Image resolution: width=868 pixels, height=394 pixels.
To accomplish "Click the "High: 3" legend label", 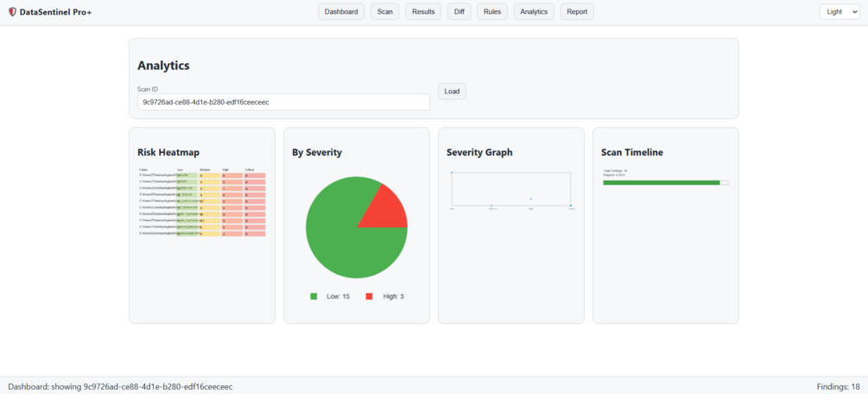I will [x=394, y=296].
